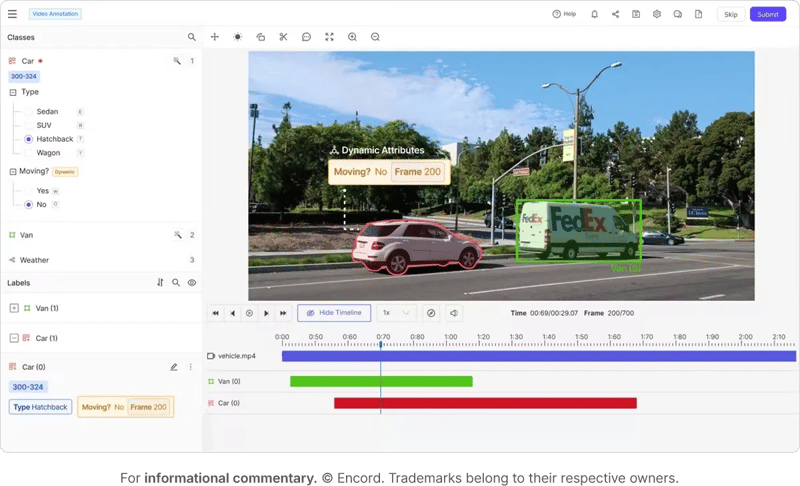Open the comment tool in toolbar

pos(306,37)
